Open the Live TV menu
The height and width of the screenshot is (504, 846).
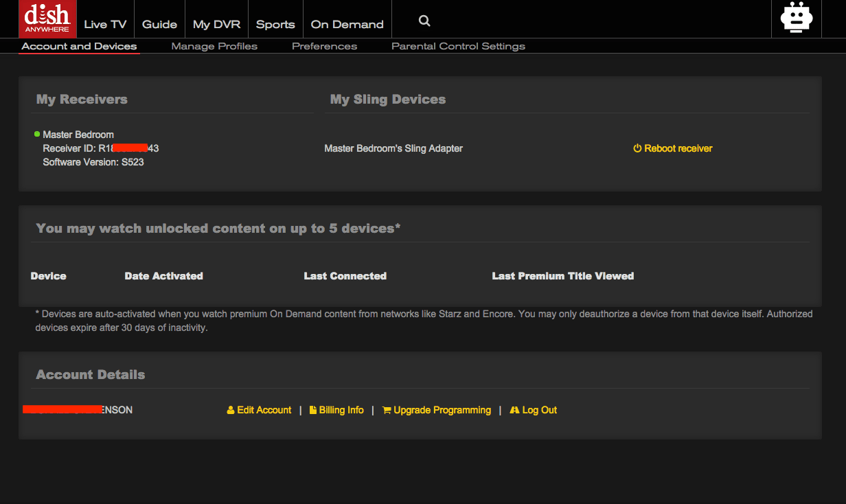pyautogui.click(x=105, y=24)
